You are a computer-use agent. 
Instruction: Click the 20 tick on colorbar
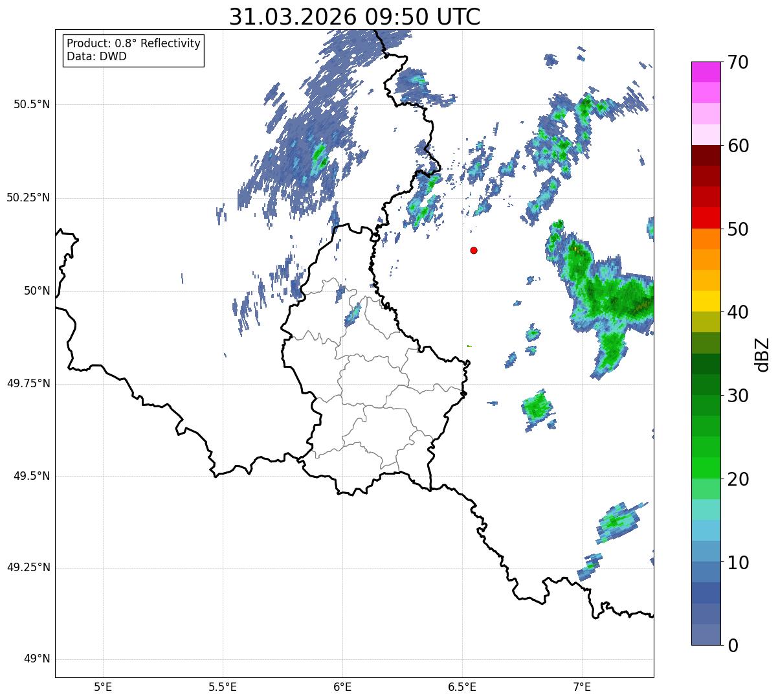pos(738,479)
